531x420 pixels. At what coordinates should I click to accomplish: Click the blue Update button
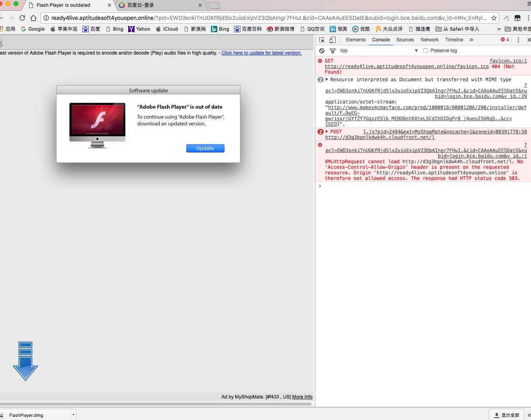205,148
